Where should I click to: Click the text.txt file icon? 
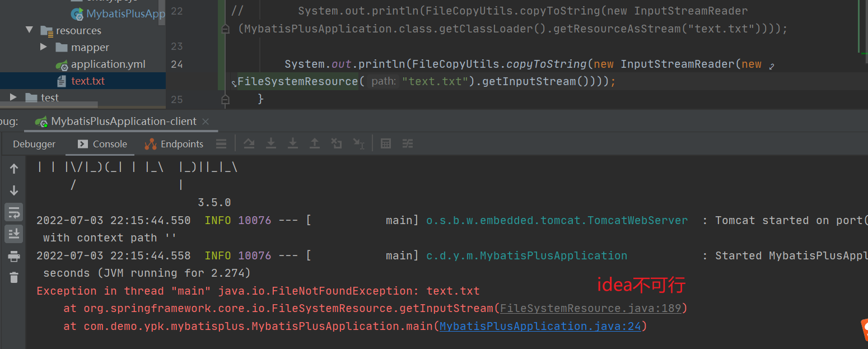pos(62,81)
